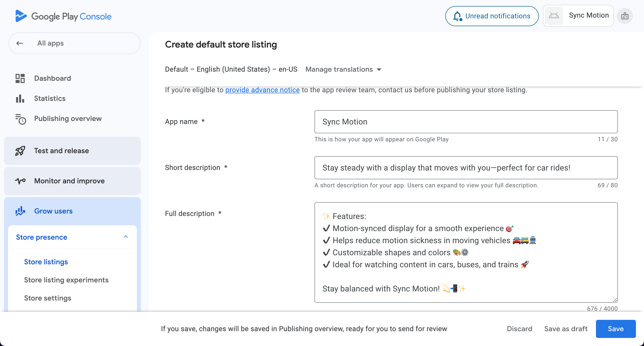Image resolution: width=644 pixels, height=346 pixels.
Task: Click the Sync Motion app selector
Action: (578, 16)
